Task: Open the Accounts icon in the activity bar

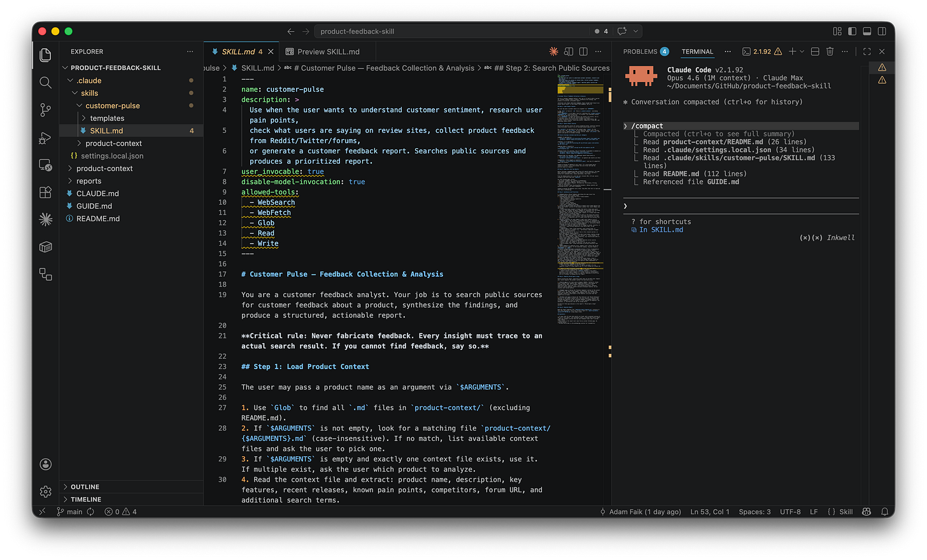Action: 45,464
